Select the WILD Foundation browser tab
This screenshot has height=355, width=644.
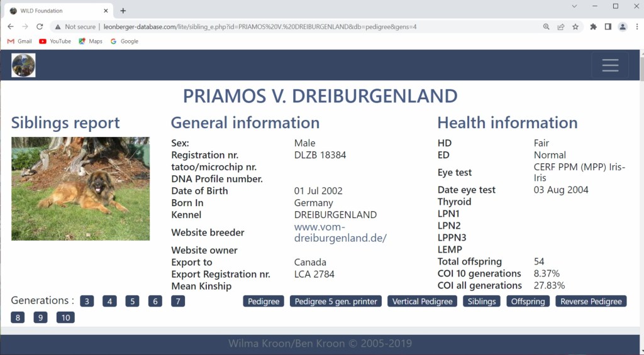(x=58, y=11)
